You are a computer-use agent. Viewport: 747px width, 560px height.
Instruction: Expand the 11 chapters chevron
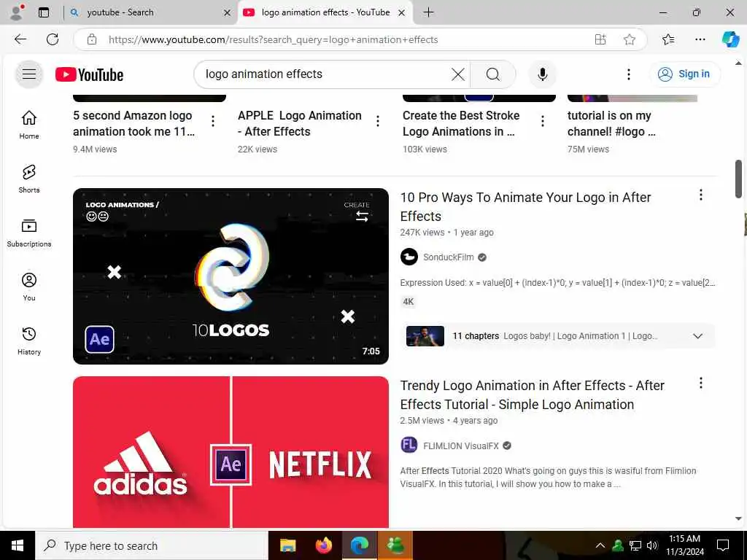698,336
